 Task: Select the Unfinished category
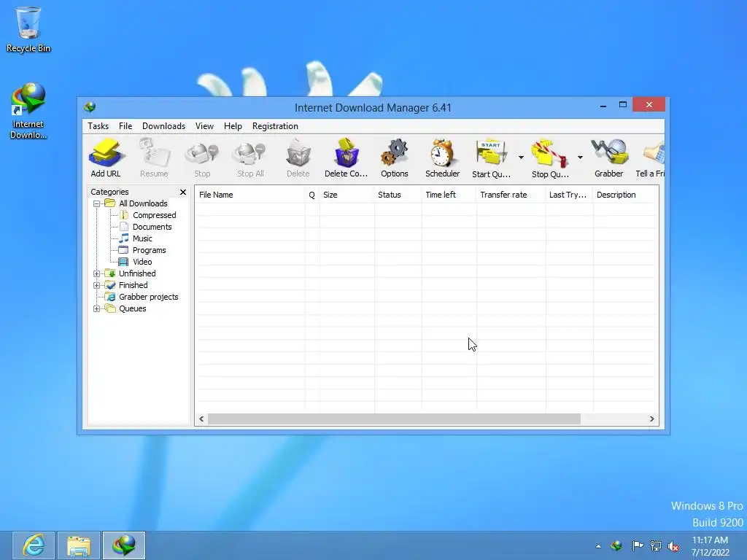tap(137, 273)
